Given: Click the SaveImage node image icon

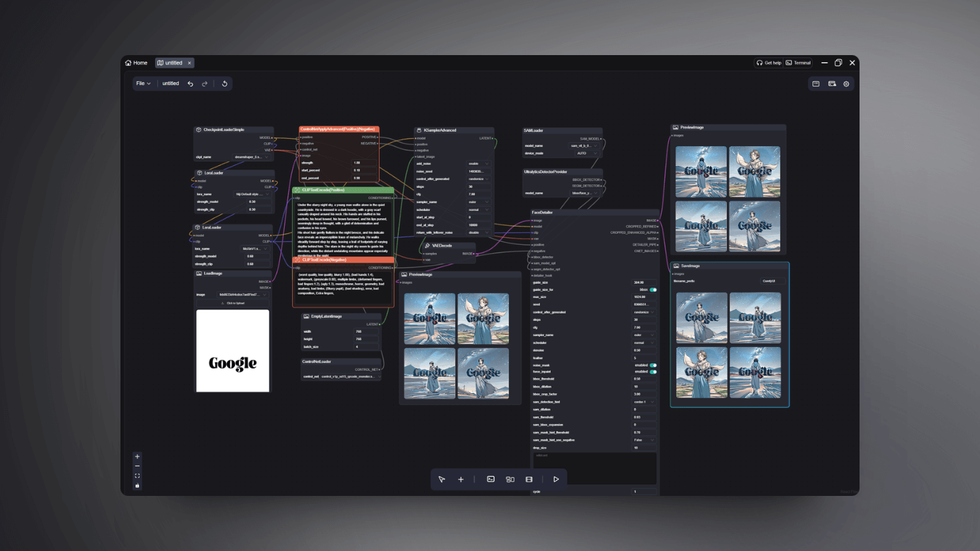Looking at the screenshot, I should point(676,266).
